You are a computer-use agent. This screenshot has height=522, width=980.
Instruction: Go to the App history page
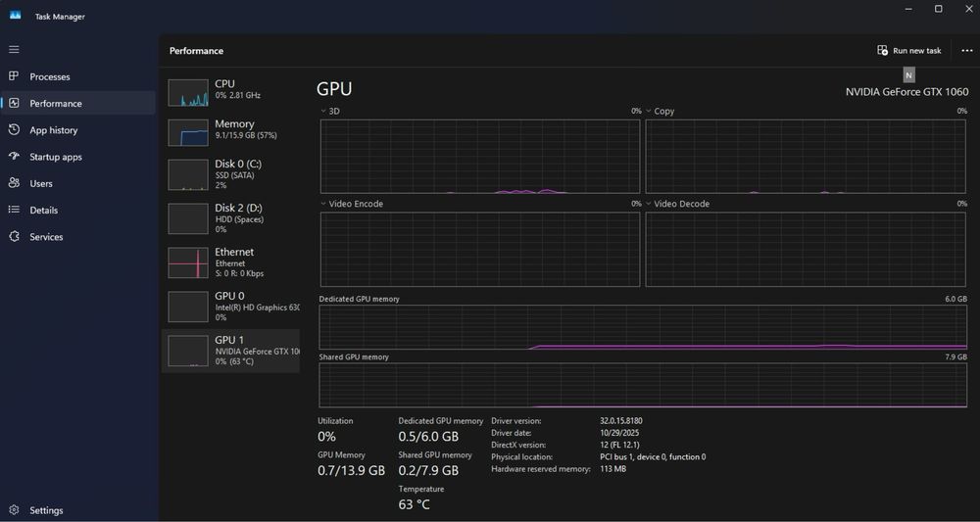coord(78,130)
